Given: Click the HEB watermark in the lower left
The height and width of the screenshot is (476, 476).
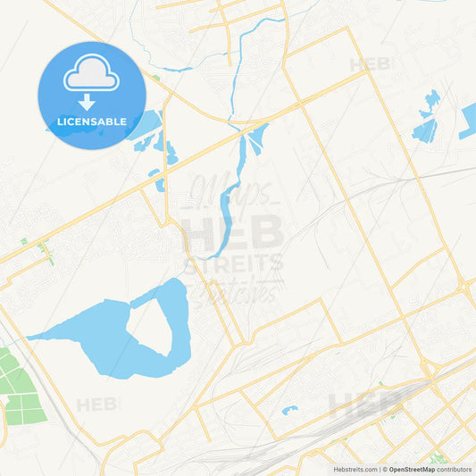Looking at the screenshot, I should [97, 405].
